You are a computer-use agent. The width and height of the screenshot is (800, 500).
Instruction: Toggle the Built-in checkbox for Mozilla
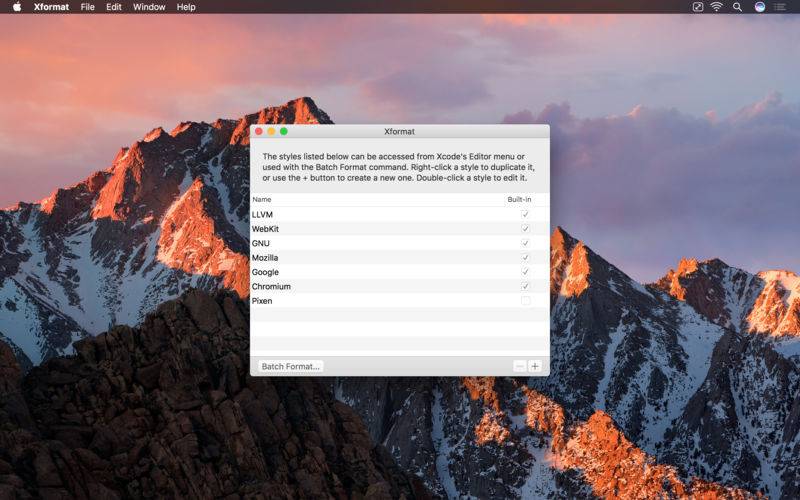click(525, 258)
